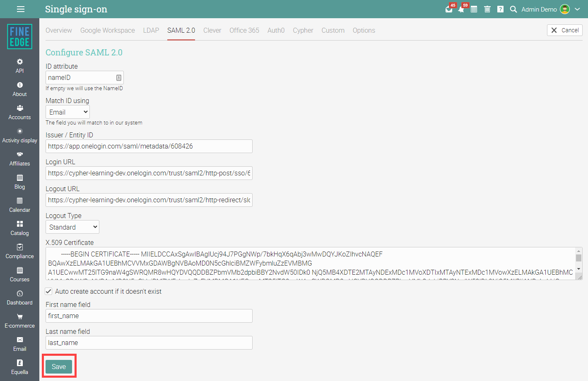The image size is (588, 381).
Task: Click the contact icon in ID attribute field
Action: click(119, 77)
